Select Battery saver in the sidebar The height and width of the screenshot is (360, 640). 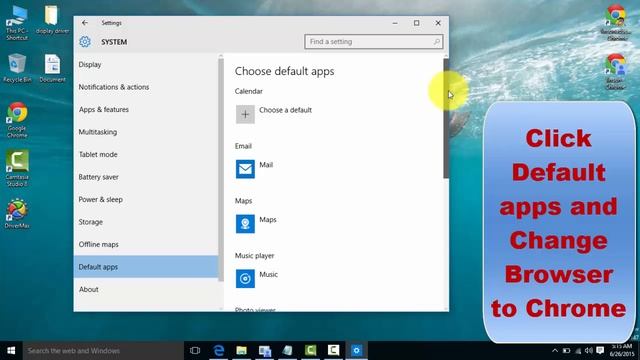pos(146,177)
